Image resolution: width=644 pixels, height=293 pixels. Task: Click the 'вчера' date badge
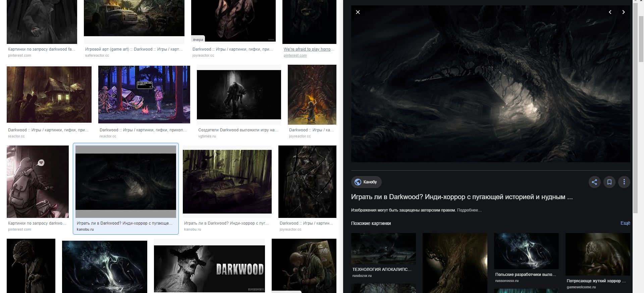[198, 40]
